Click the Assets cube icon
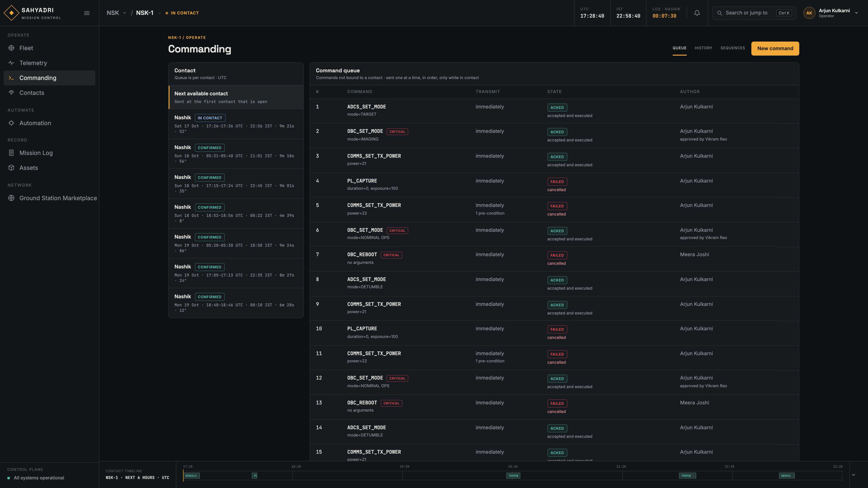 tap(12, 168)
